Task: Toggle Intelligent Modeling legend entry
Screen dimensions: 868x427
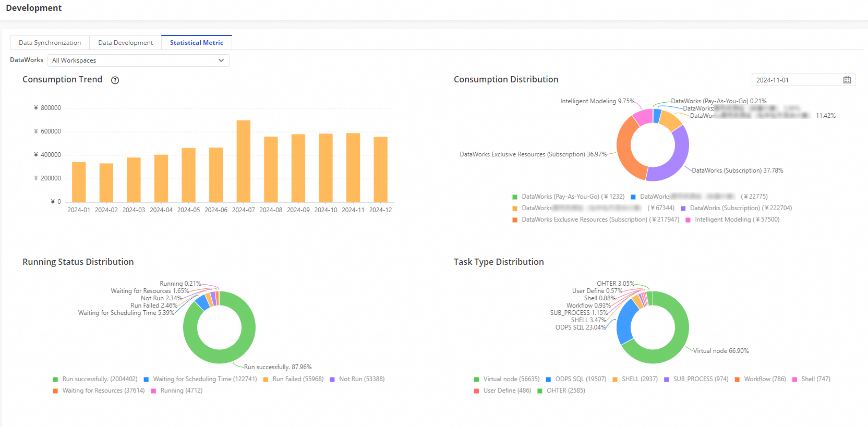Action: pos(732,219)
